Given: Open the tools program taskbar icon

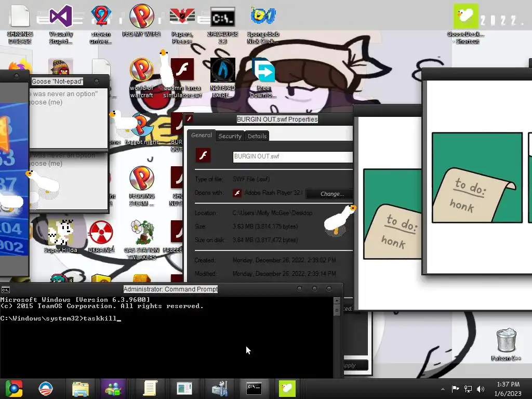Looking at the screenshot, I should pyautogui.click(x=219, y=389).
